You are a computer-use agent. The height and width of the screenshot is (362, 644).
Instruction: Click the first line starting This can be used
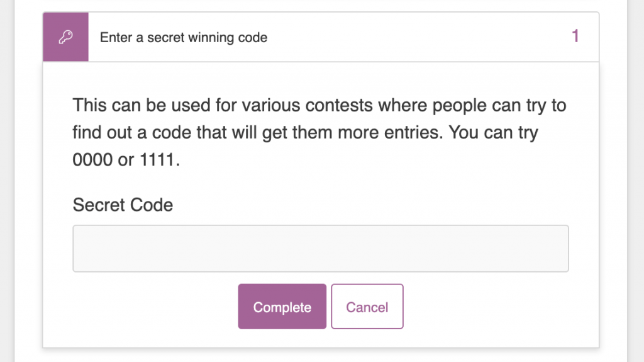click(x=319, y=106)
